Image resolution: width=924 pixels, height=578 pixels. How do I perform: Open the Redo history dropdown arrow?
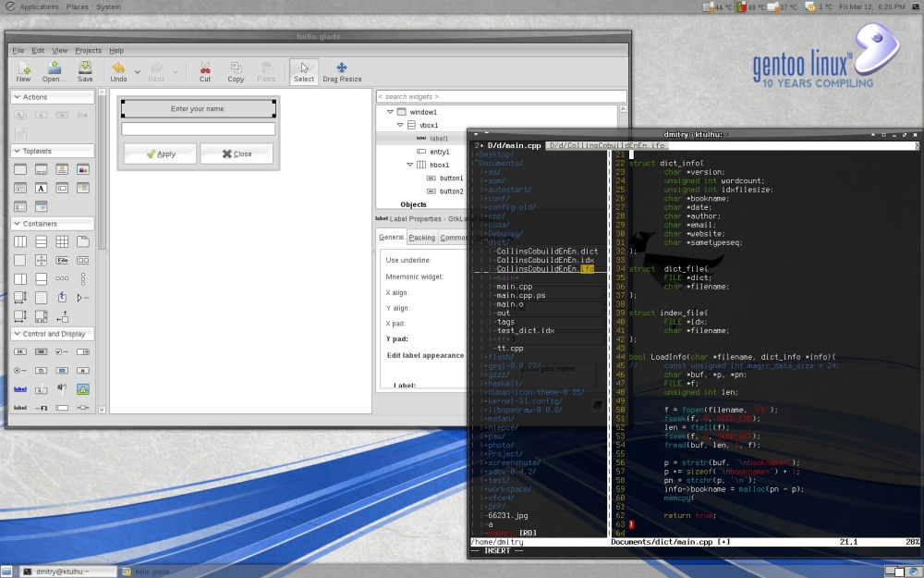[175, 72]
